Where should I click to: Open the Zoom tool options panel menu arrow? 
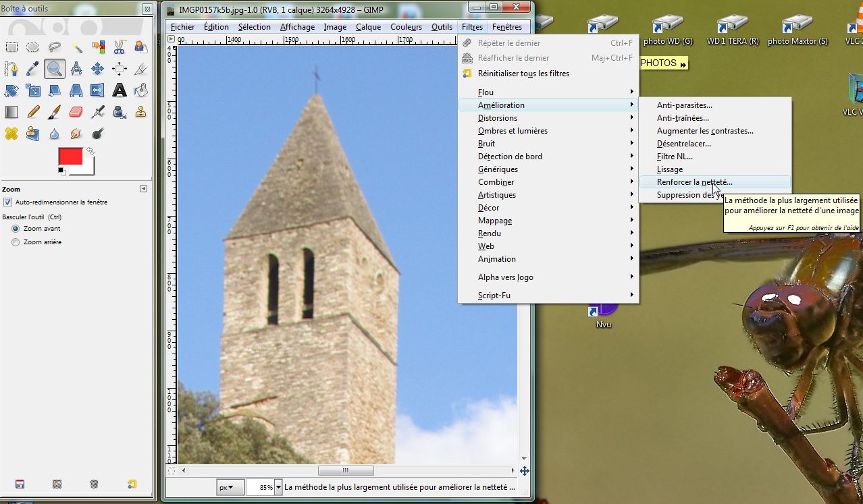(143, 189)
